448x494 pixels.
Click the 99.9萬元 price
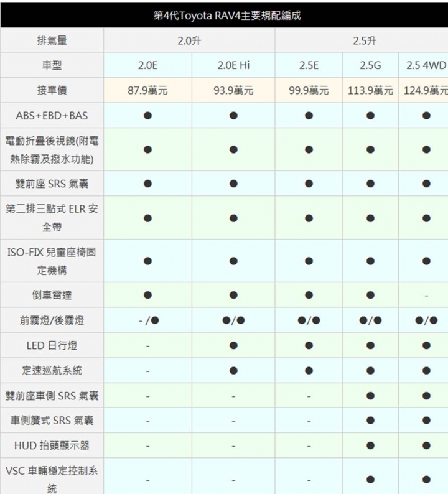click(309, 91)
